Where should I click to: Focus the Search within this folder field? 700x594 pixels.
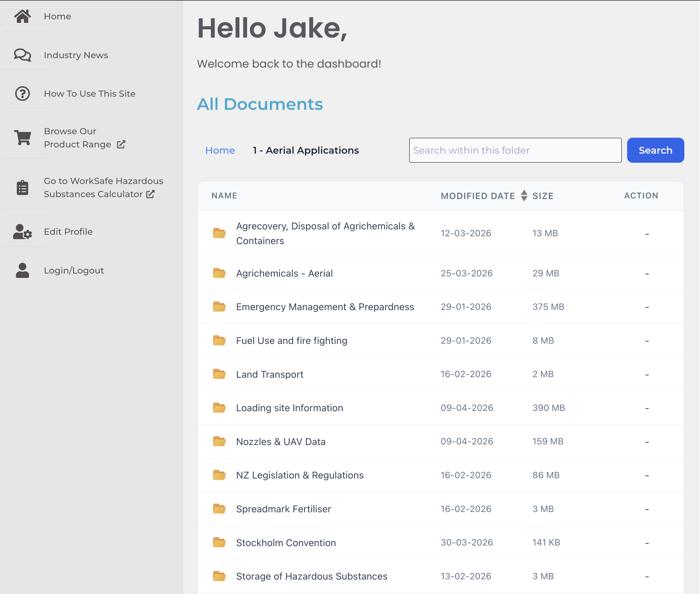click(515, 150)
